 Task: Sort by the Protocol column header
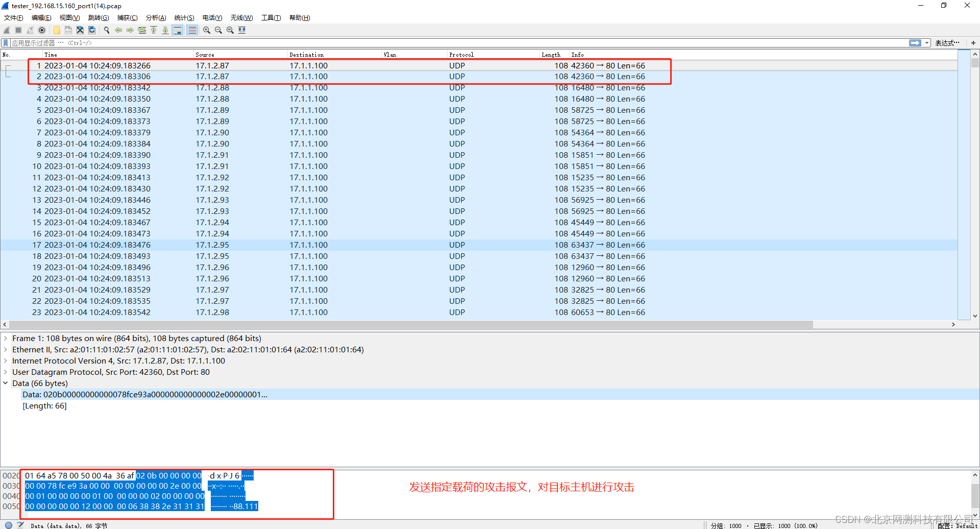[493, 55]
